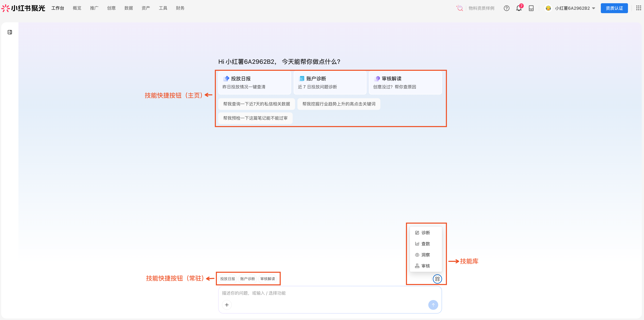Open the 资产 menu
This screenshot has width=644, height=320.
pos(146,8)
